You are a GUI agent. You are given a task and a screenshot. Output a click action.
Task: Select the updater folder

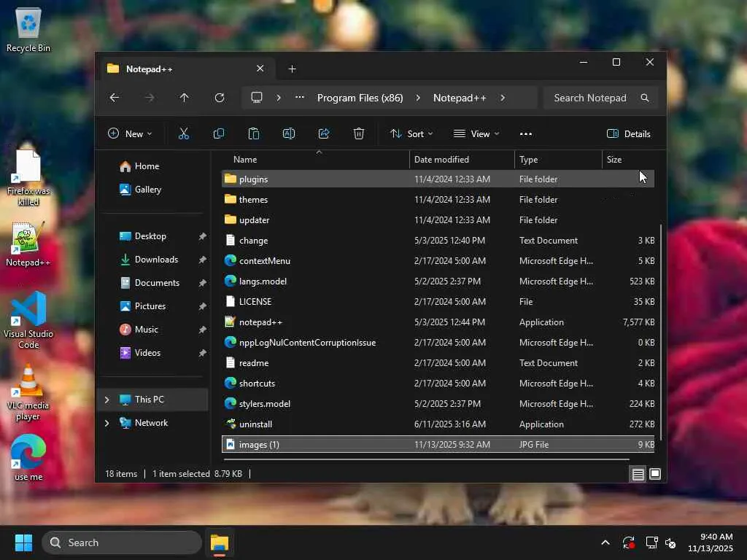(438, 220)
